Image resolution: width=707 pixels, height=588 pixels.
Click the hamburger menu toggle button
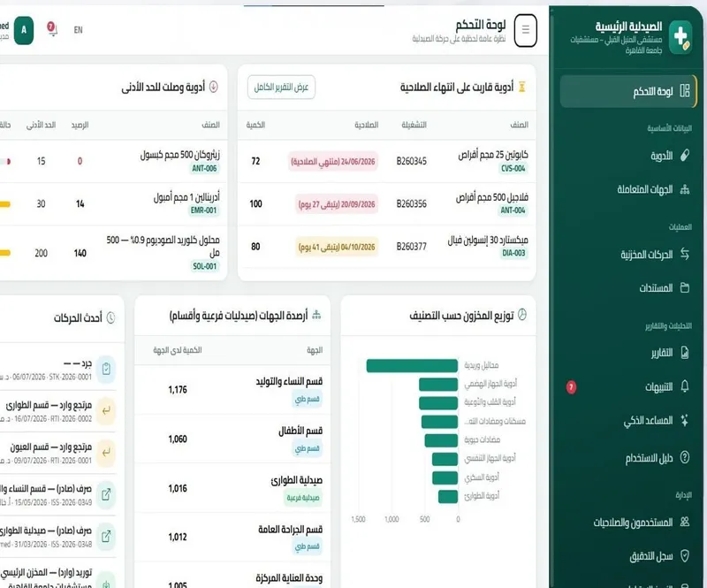[525, 30]
